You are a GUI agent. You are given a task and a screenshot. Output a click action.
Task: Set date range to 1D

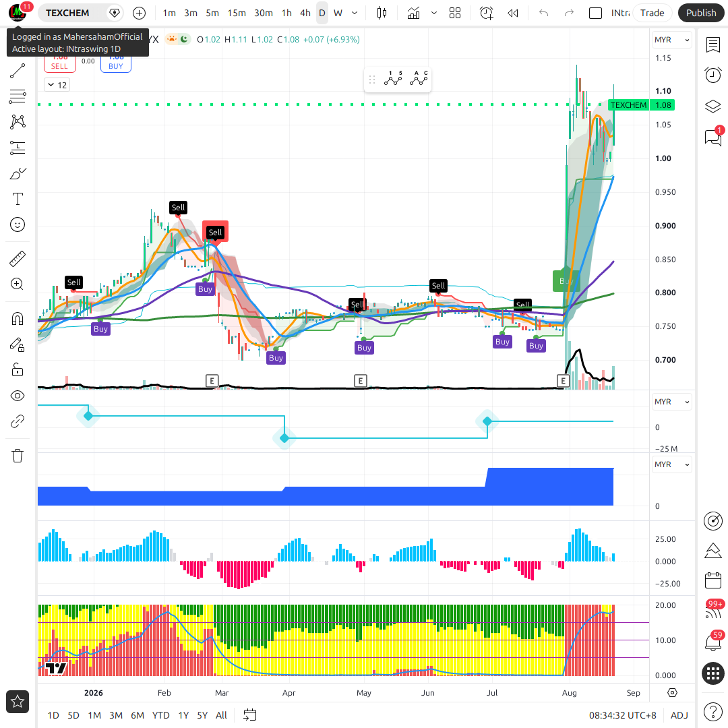click(x=53, y=715)
